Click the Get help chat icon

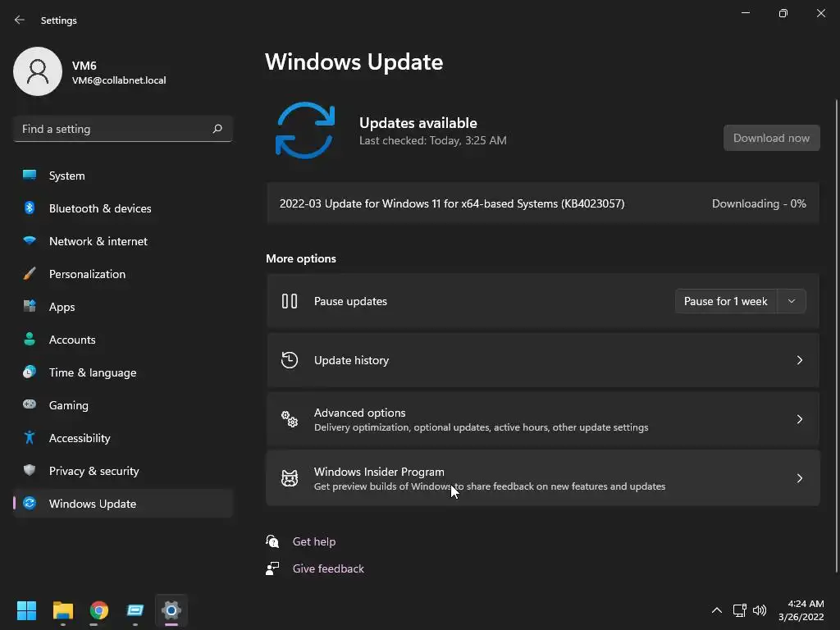272,541
